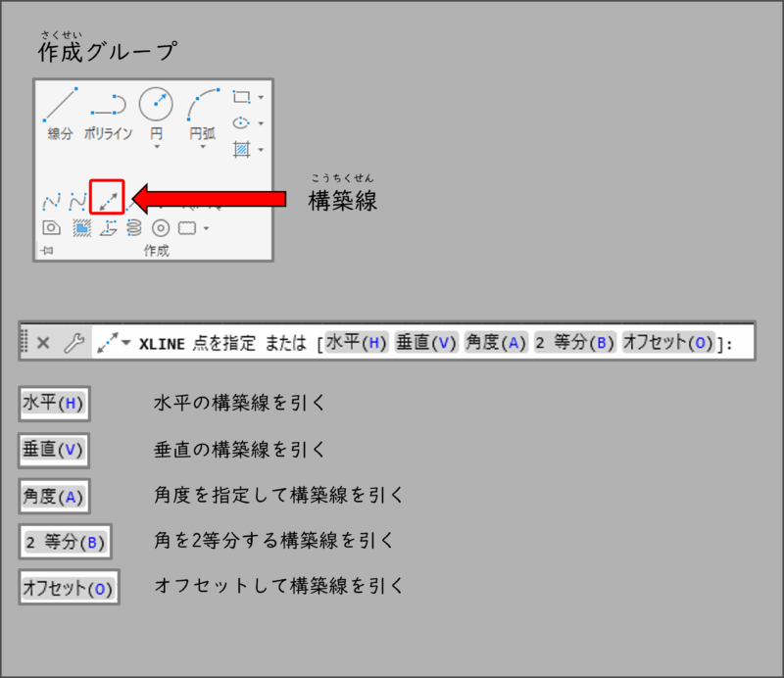This screenshot has width=784, height=678.
Task: Choose 2 等分(B) option in command line
Action: (x=574, y=343)
